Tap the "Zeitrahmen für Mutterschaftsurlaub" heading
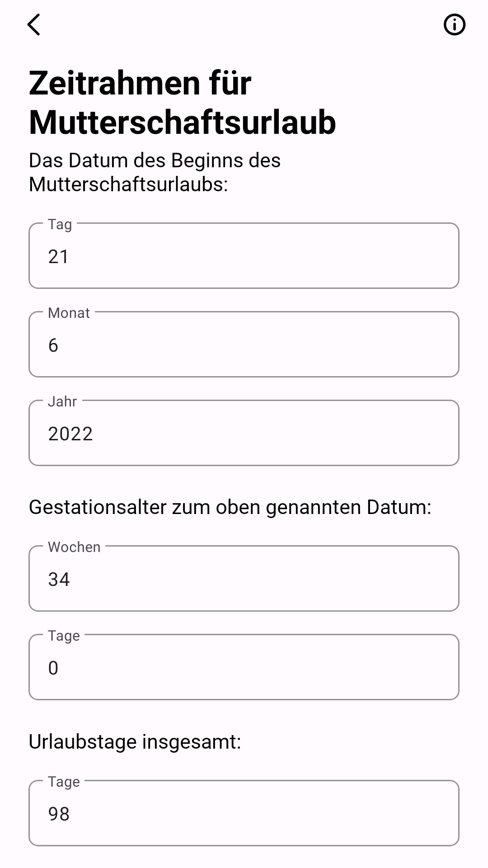The height and width of the screenshot is (868, 488). [183, 103]
